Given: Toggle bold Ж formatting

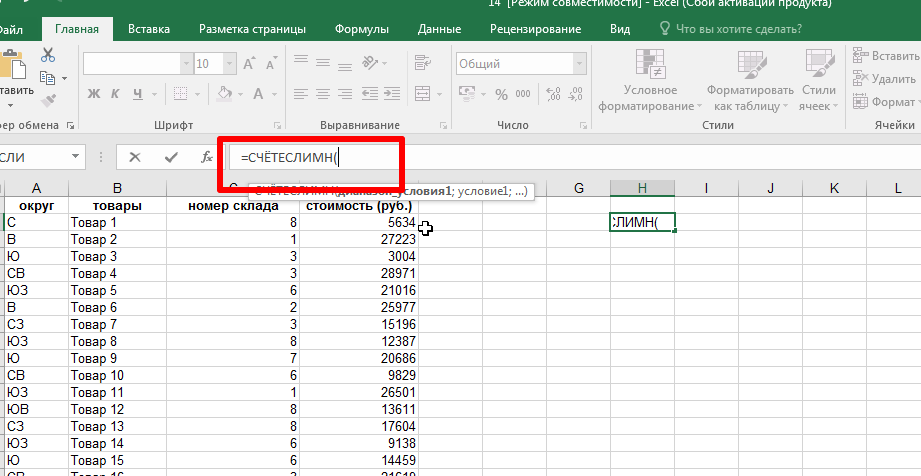Looking at the screenshot, I should point(93,93).
